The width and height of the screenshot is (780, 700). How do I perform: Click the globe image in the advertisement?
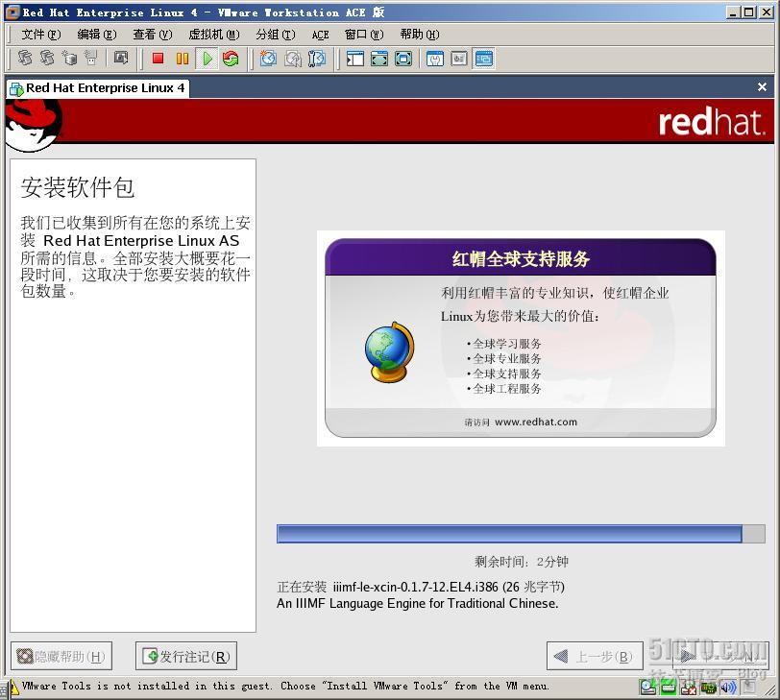[389, 352]
